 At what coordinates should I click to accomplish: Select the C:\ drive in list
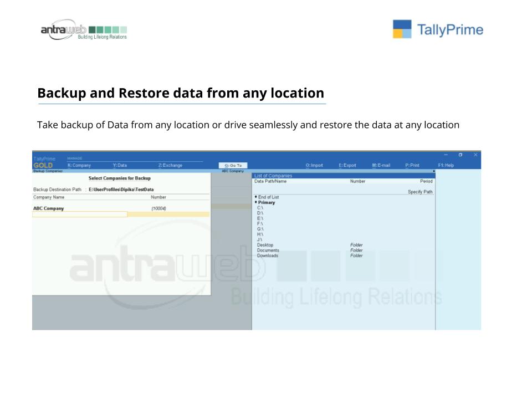(260, 208)
